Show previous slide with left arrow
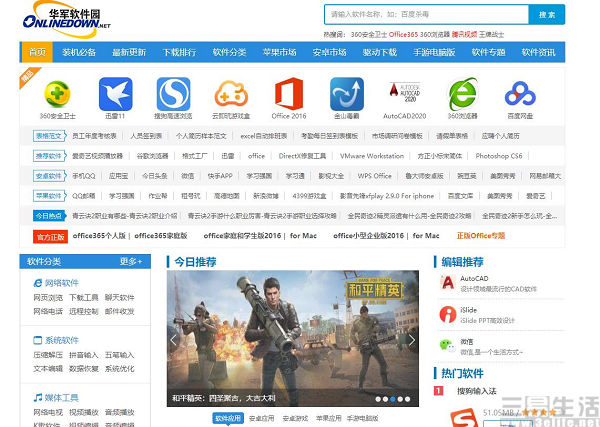This screenshot has height=427, width=600. (174, 340)
